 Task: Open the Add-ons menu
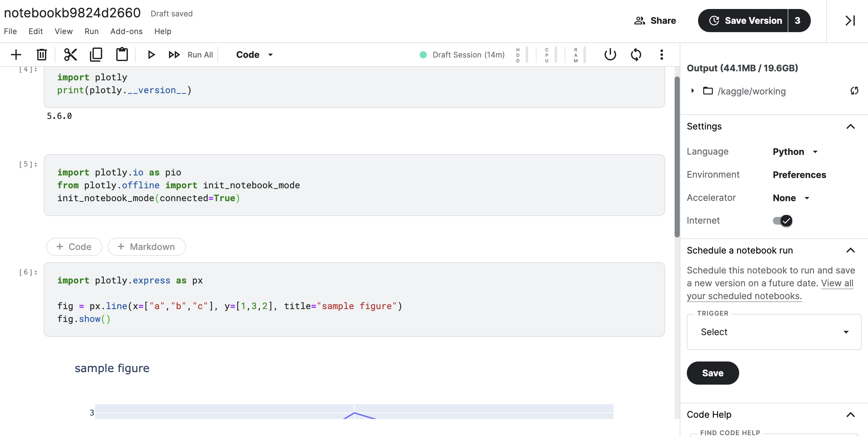[126, 31]
